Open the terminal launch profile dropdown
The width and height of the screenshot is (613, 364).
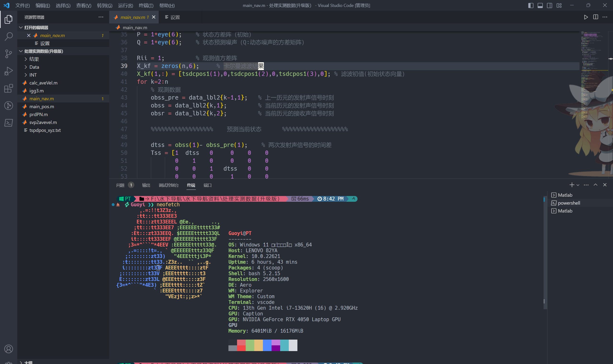pos(578,185)
